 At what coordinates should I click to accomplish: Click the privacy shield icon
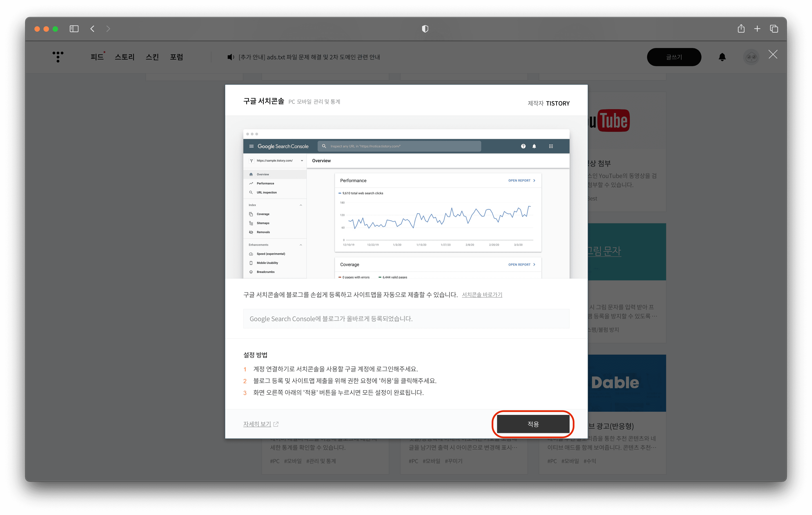(425, 29)
